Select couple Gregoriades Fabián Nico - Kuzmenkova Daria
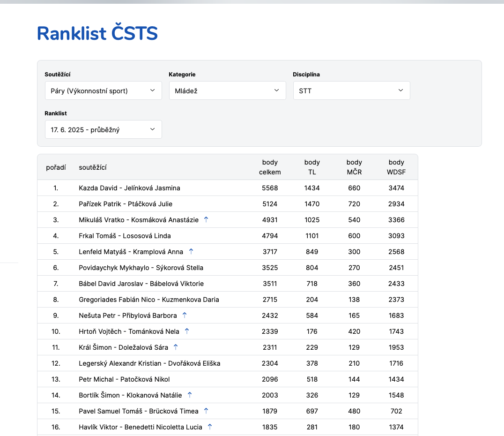This screenshot has height=436, width=504. tap(149, 300)
